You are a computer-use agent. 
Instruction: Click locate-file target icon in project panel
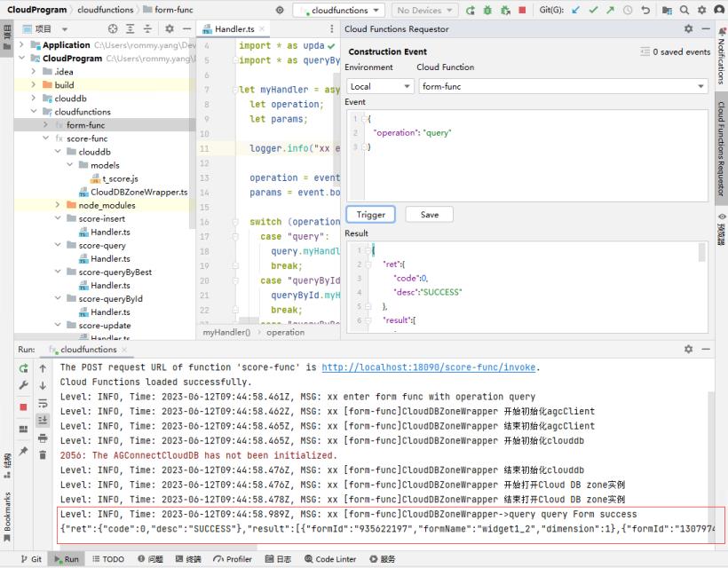point(113,29)
